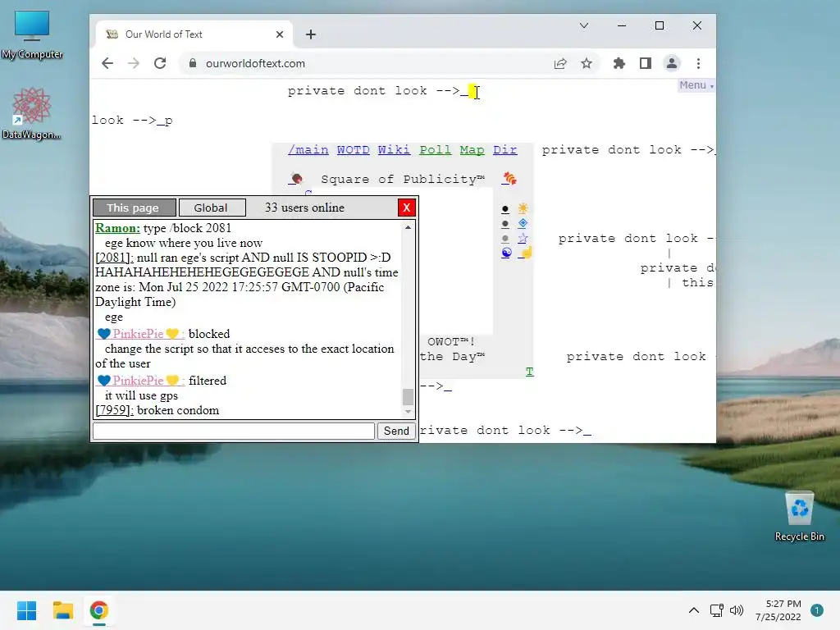The image size is (840, 630).
Task: Open a new browser tab
Action: coord(311,34)
